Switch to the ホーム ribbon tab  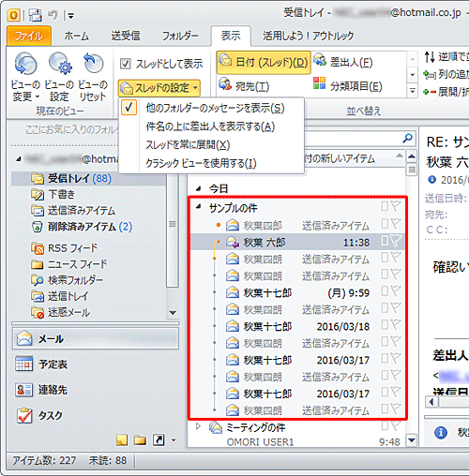tap(76, 37)
